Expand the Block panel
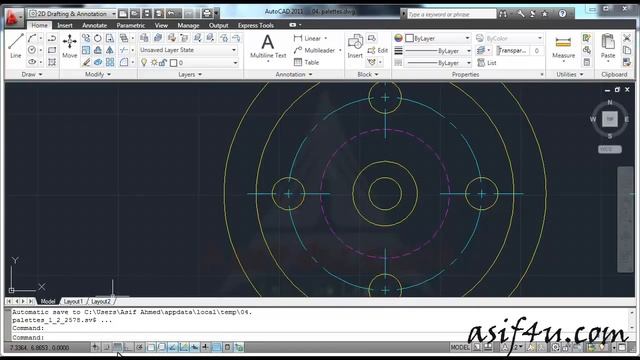640x360 pixels. click(x=367, y=74)
